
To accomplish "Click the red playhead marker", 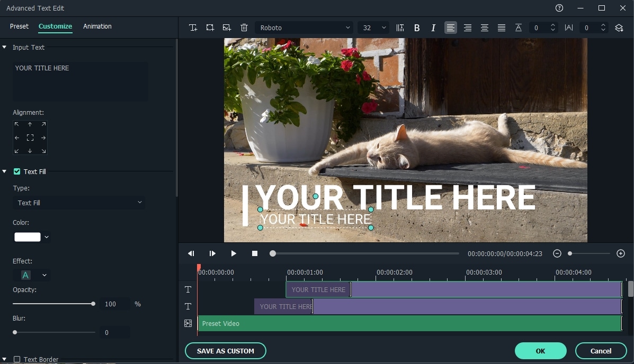I will point(199,267).
